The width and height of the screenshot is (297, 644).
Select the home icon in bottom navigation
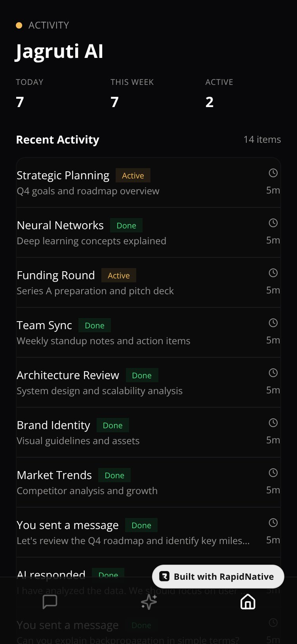[x=248, y=602]
